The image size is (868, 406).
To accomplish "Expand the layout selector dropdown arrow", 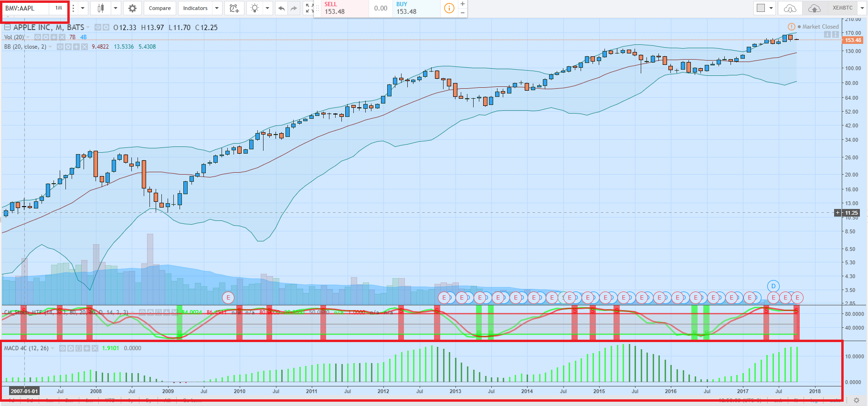I will pyautogui.click(x=771, y=8).
